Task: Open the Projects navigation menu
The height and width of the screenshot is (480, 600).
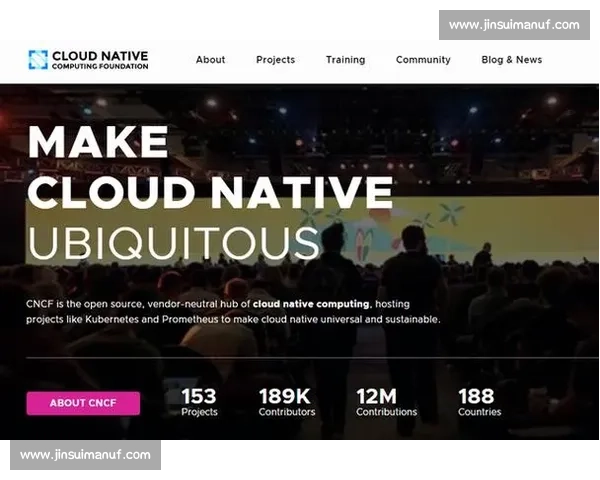Action: point(276,60)
